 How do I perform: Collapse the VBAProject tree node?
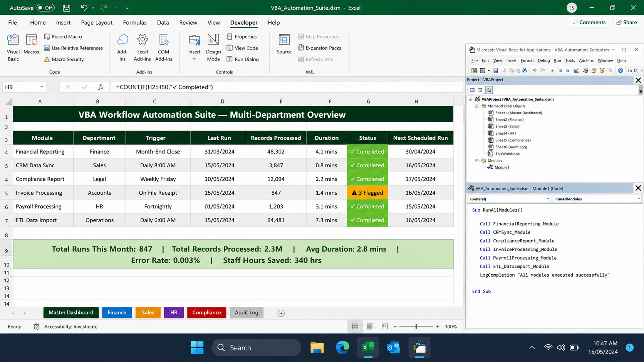pos(471,99)
